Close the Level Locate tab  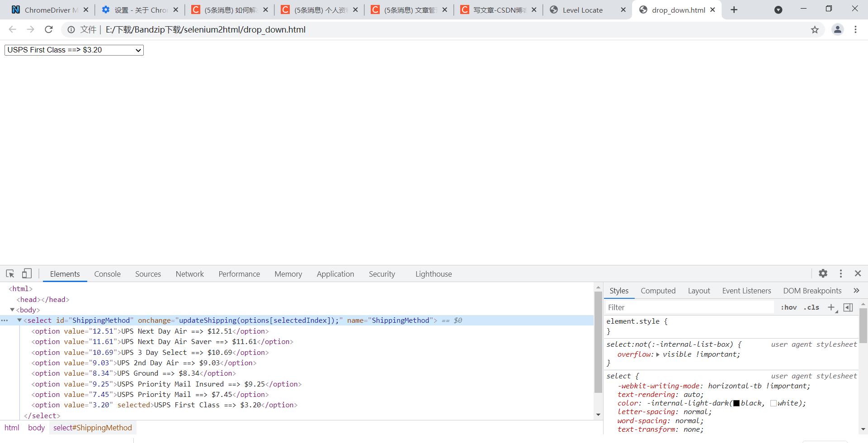[623, 10]
